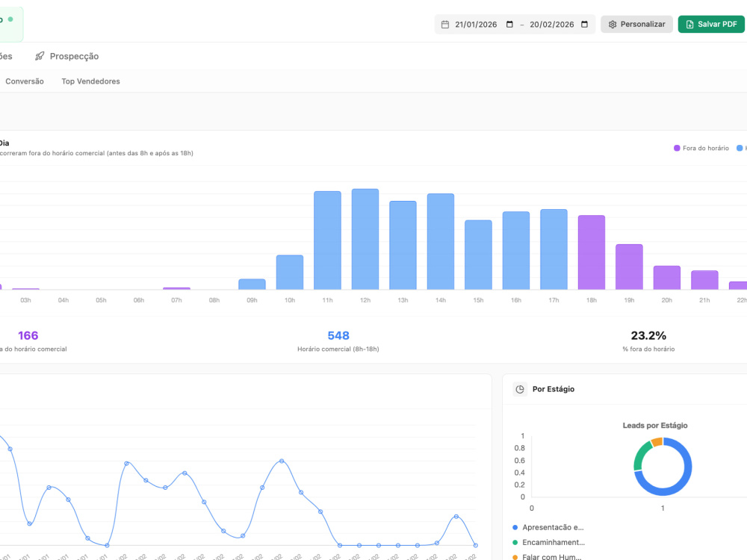Click the 17h bar in the chart
Viewport: 747px width, 560px height.
(554, 249)
